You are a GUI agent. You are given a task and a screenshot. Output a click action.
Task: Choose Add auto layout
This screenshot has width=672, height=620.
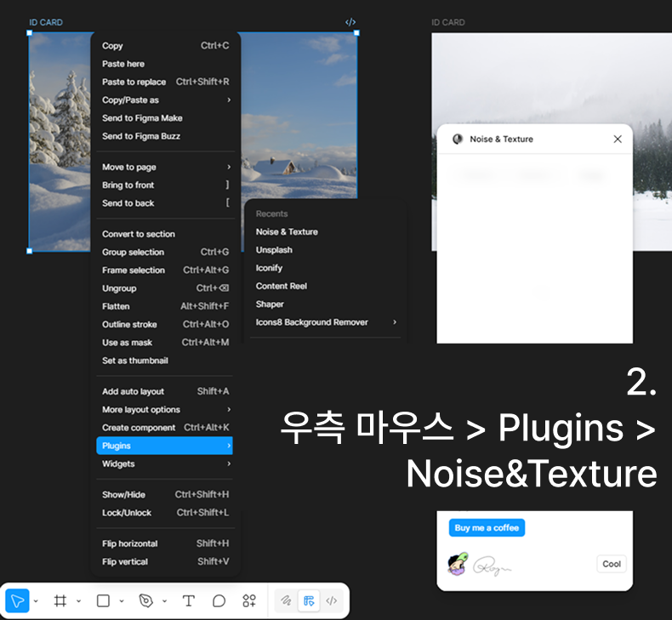tap(165, 391)
